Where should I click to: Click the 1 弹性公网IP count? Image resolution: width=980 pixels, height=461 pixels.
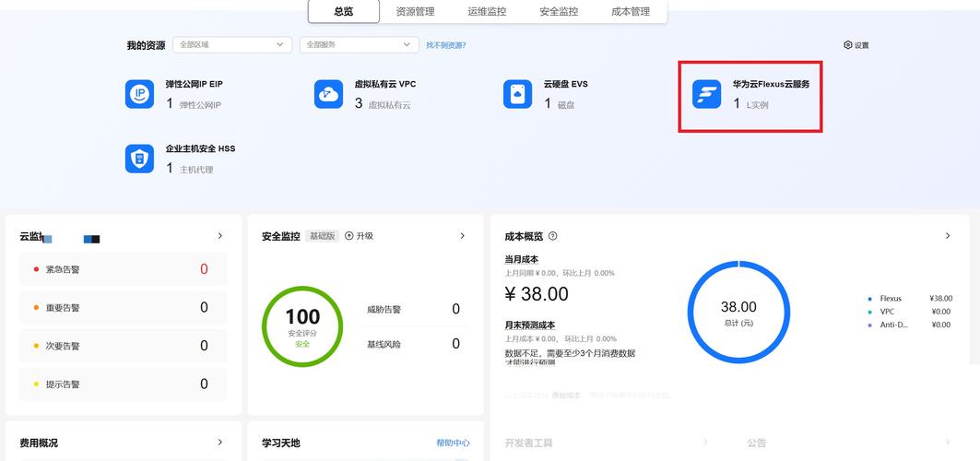[194, 103]
